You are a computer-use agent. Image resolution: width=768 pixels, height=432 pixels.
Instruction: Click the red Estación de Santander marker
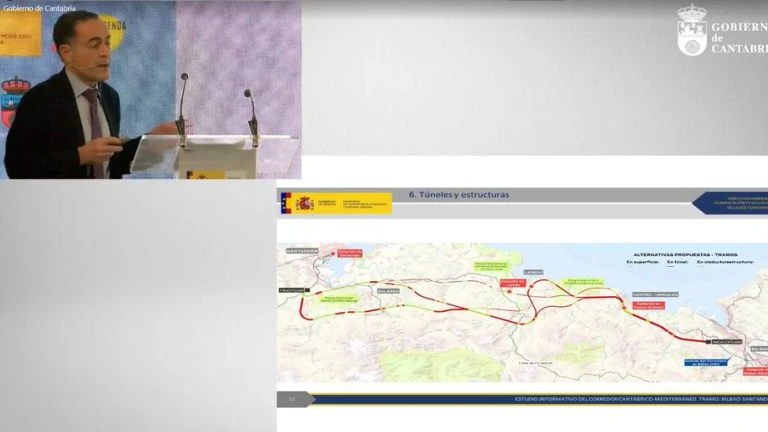(x=347, y=255)
